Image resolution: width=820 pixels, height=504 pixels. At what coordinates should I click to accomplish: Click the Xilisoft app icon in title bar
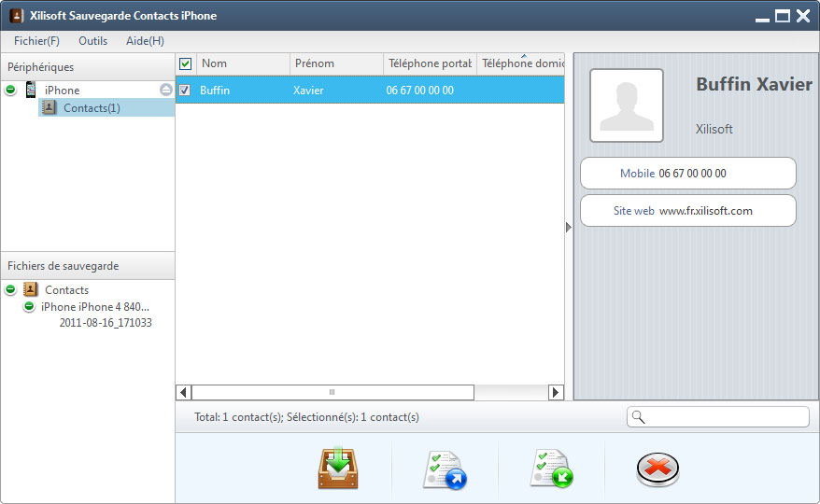(16, 16)
